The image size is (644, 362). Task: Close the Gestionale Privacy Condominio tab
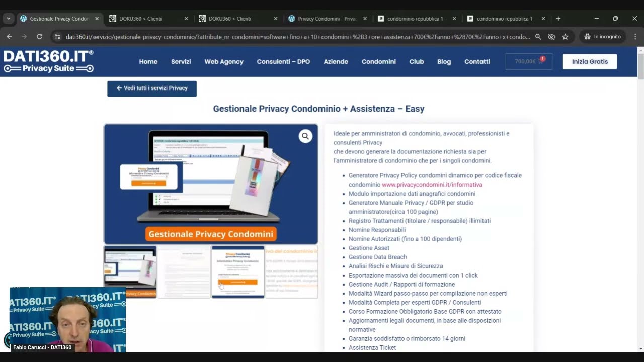point(97,19)
